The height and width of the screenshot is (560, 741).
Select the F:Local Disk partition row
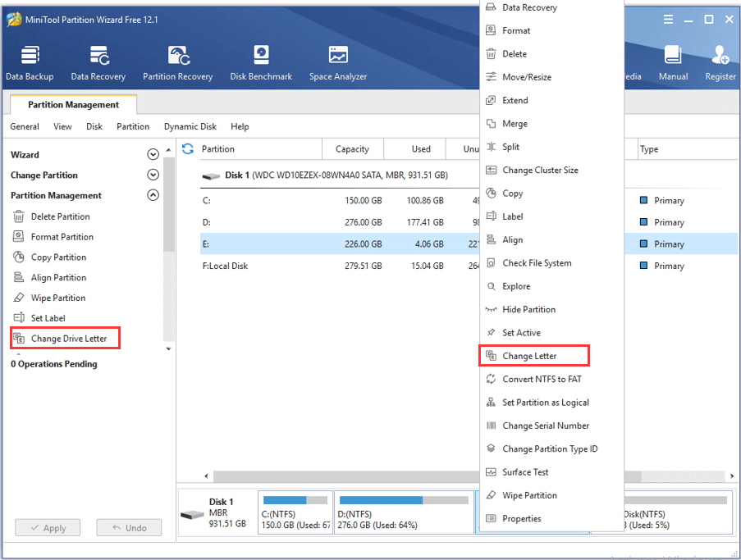(x=339, y=266)
